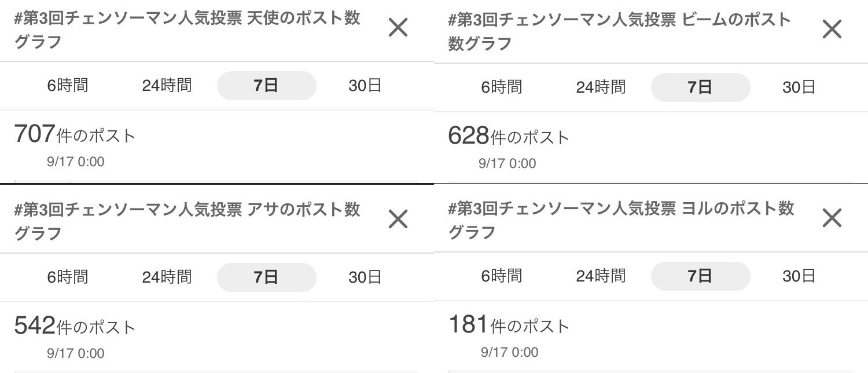Show アサ graph for 6時間
868x373 pixels.
68,277
